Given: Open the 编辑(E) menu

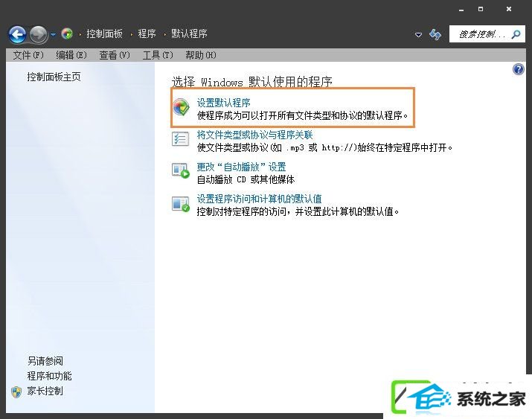Looking at the screenshot, I should (x=71, y=55).
